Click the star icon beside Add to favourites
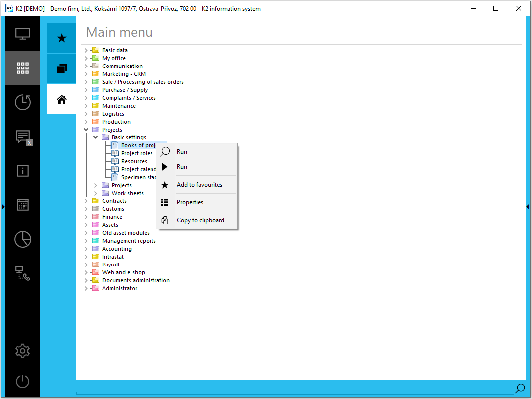The image size is (532, 399). coord(165,185)
